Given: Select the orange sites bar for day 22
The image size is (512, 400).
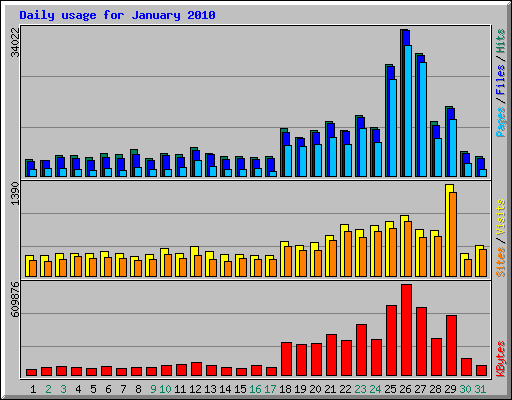Looking at the screenshot, I should (348, 254).
